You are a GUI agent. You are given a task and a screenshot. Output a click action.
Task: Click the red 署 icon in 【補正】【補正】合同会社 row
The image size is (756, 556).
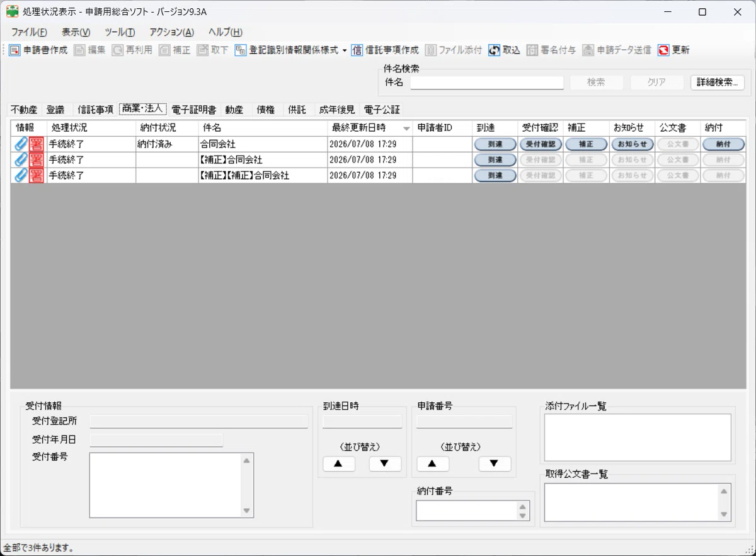click(37, 175)
